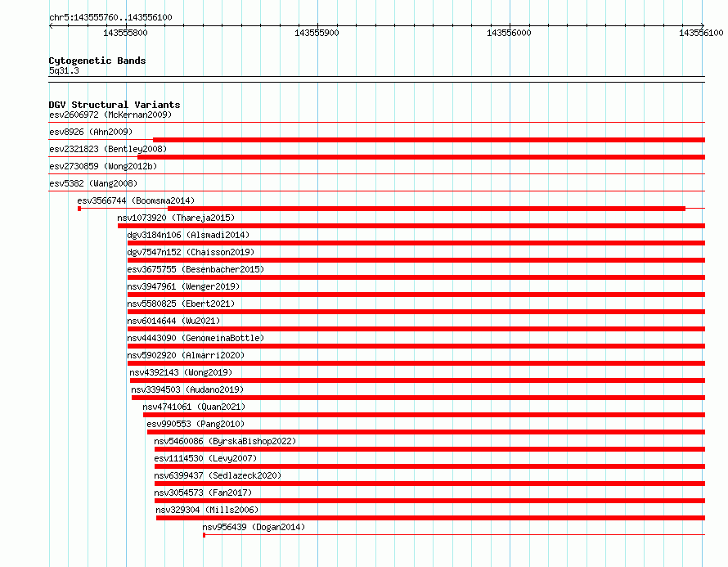728x567 pixels.
Task: Click the DGV Structural Variants track title
Action: (x=115, y=105)
